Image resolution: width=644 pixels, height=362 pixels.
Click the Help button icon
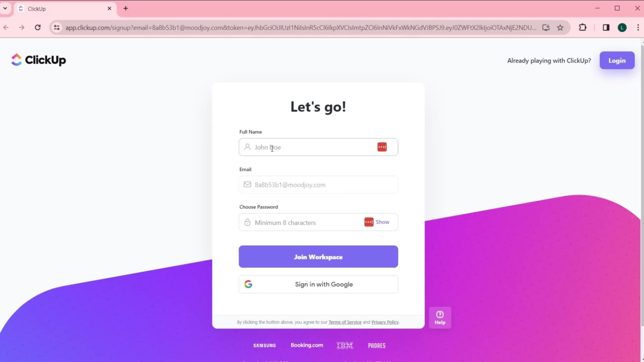440,317
